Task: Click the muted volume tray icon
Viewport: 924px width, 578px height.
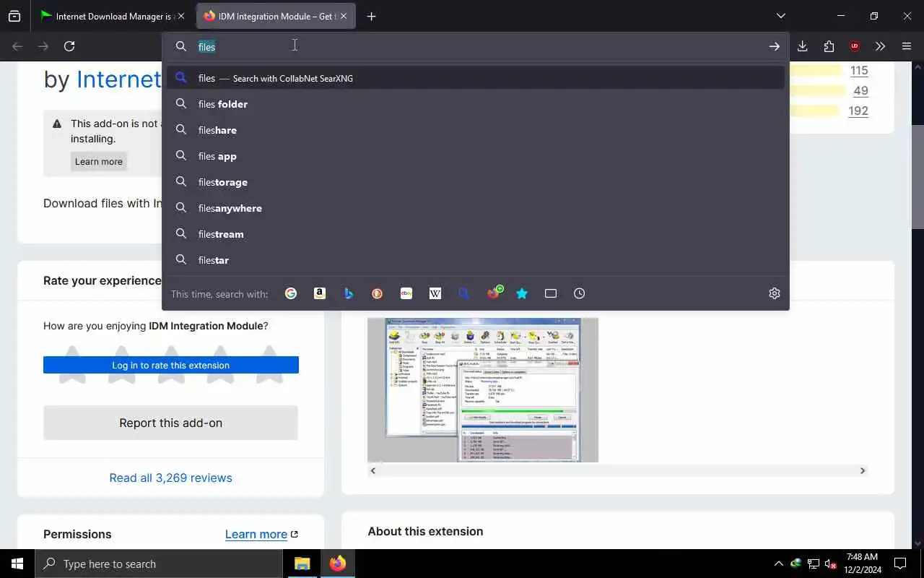Action: point(830,564)
